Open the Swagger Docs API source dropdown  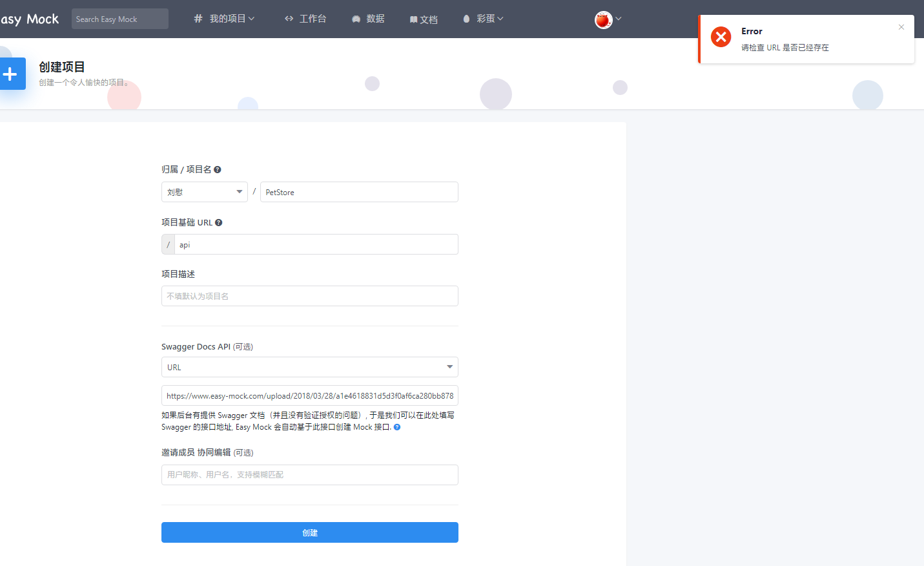309,366
